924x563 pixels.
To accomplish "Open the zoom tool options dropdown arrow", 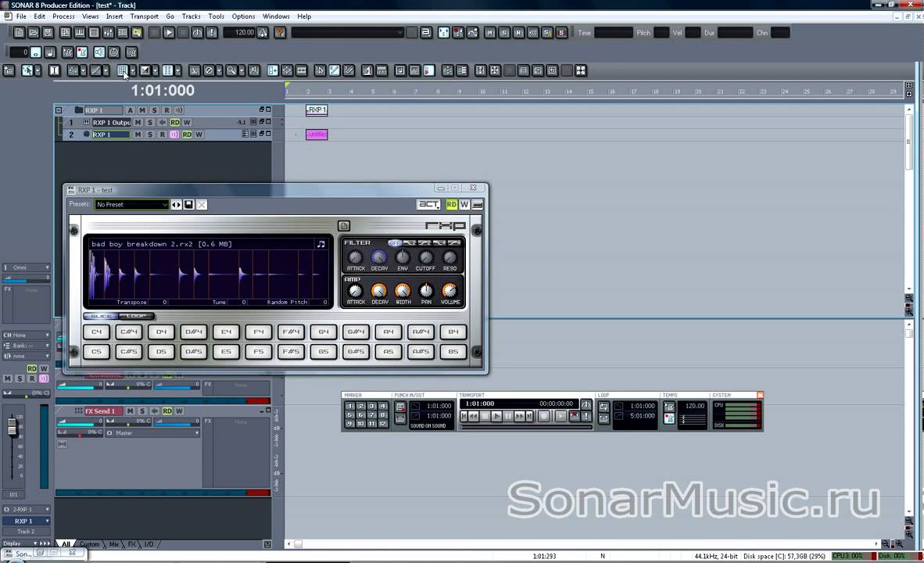I will (241, 70).
